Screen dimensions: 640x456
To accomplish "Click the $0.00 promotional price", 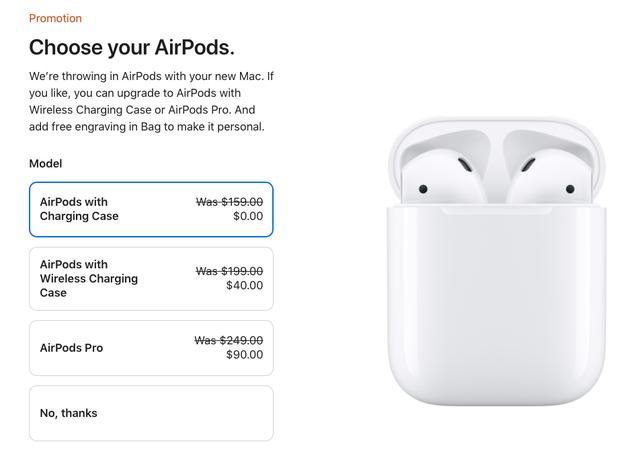I will tap(248, 216).
